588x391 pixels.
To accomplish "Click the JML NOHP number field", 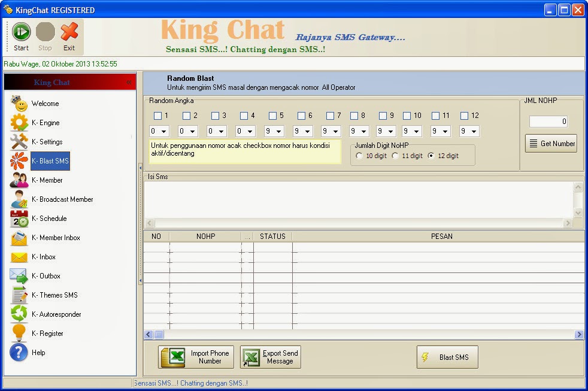I will tap(548, 122).
